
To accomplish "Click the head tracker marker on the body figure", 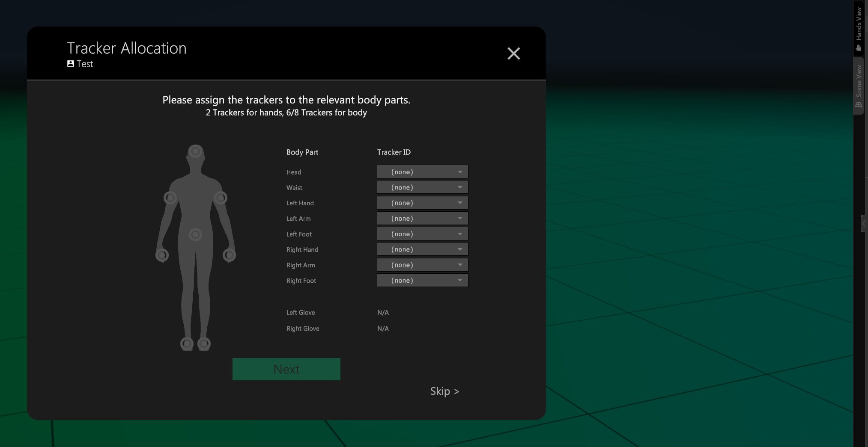I will click(195, 151).
